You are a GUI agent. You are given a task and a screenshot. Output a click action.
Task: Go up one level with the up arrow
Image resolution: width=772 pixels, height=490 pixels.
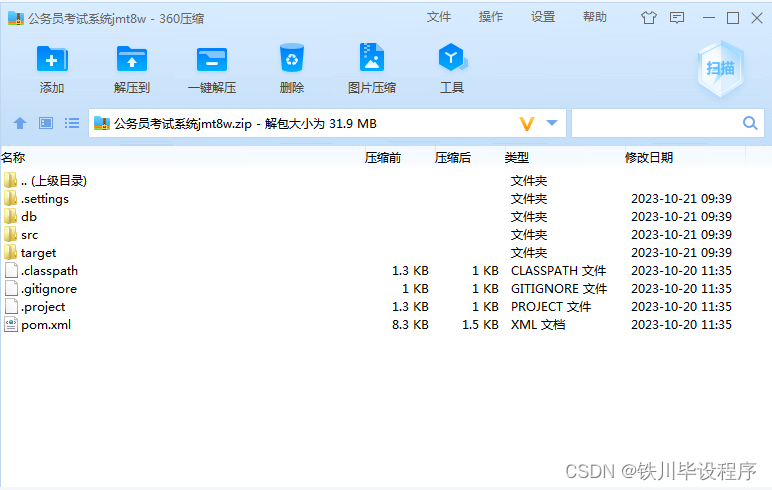(x=20, y=123)
